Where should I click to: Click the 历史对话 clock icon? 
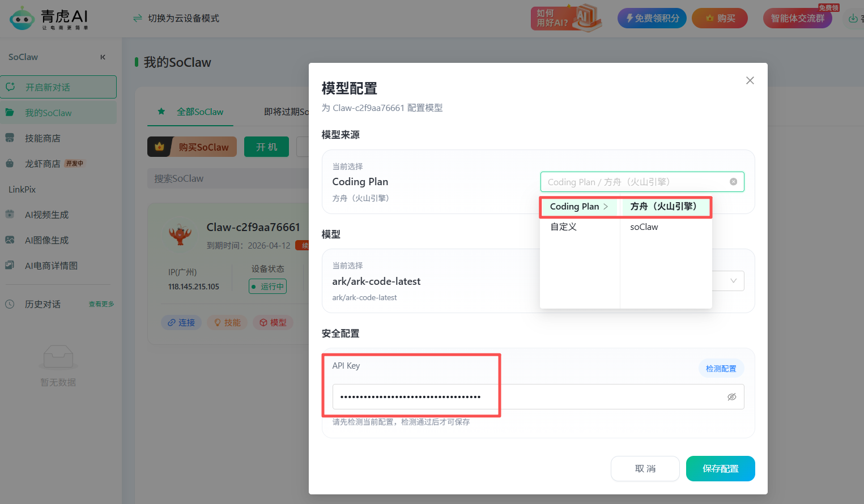click(x=10, y=304)
